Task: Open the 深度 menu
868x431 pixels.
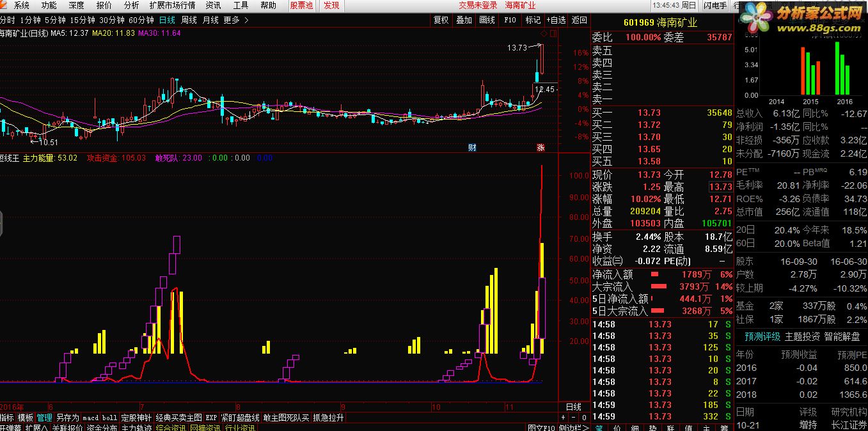Action: pyautogui.click(x=76, y=5)
